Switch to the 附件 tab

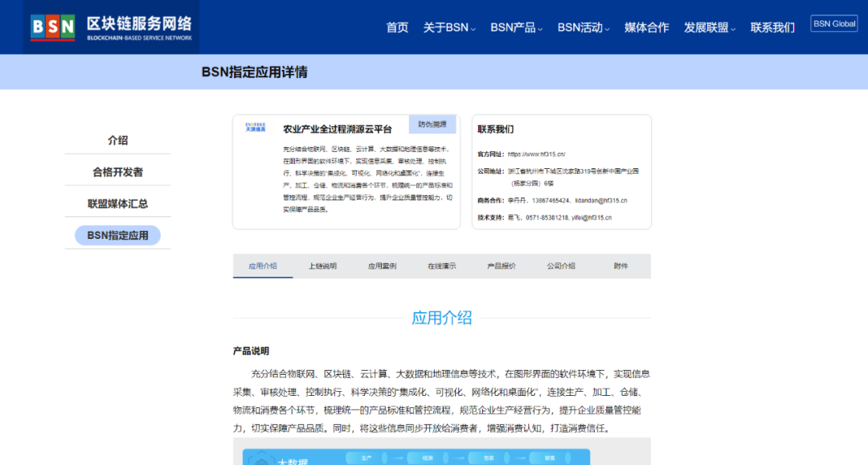(621, 266)
